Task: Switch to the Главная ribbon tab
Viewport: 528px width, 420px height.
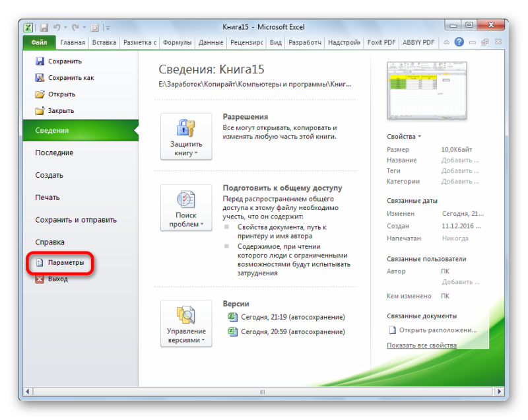Action: coord(73,42)
